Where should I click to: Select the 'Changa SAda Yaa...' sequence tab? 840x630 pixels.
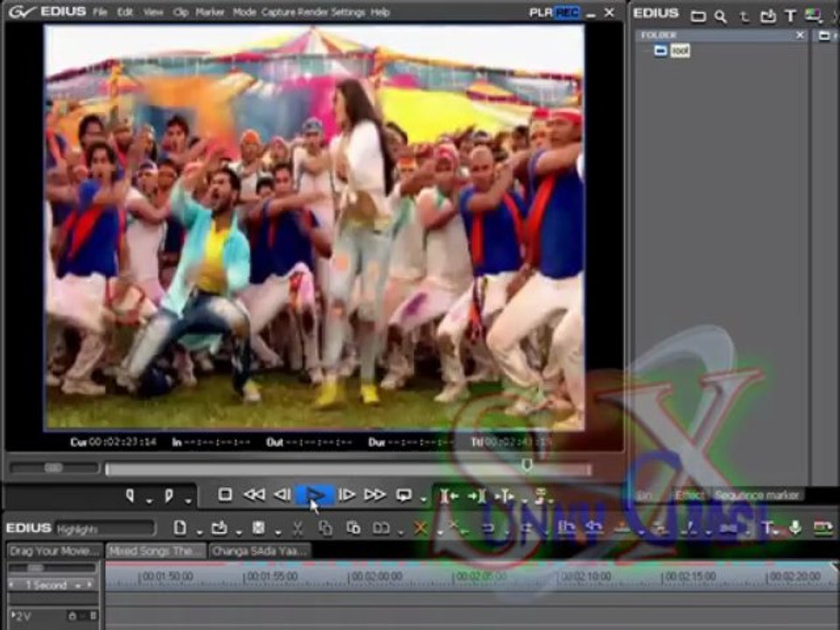click(x=259, y=550)
